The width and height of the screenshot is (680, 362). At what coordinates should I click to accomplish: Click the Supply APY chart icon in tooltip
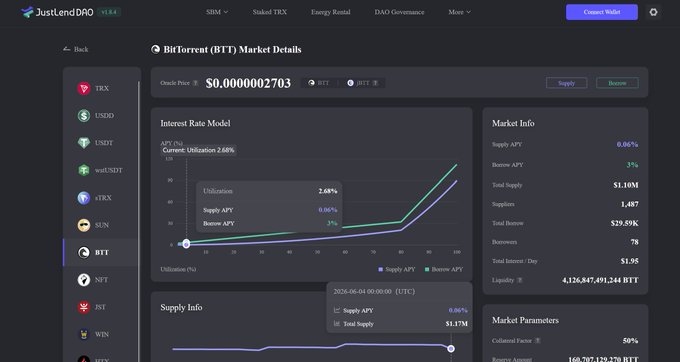click(x=337, y=310)
